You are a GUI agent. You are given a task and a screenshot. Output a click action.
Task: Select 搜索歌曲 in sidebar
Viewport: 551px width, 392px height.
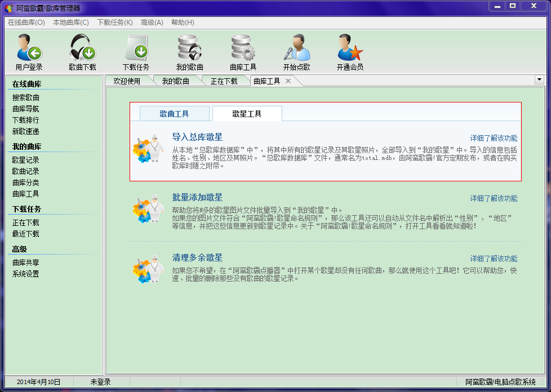point(26,97)
